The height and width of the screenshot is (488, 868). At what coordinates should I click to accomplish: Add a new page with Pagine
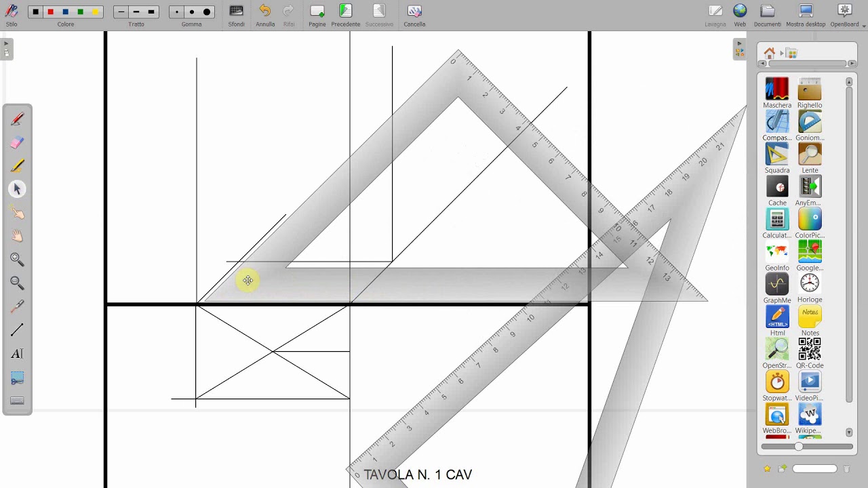[317, 14]
